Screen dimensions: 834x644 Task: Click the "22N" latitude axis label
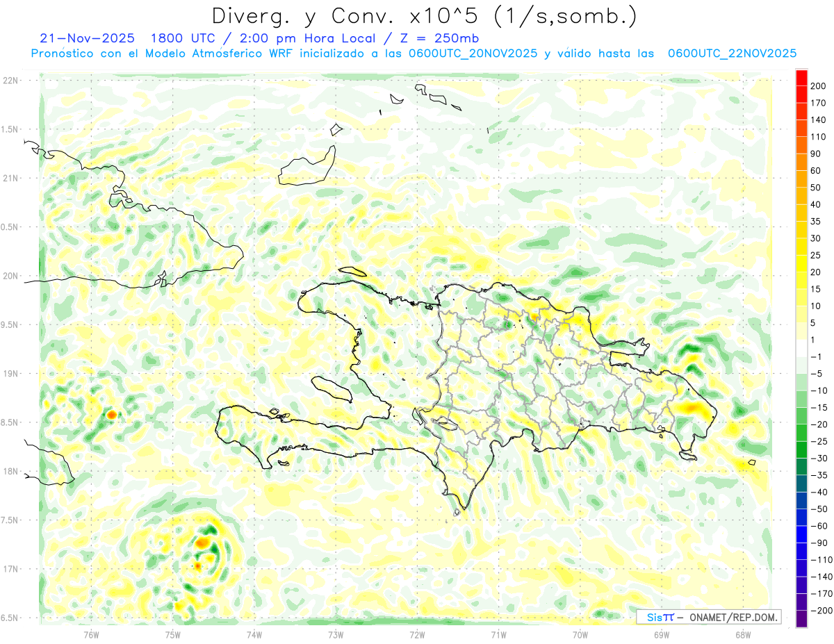tap(11, 81)
